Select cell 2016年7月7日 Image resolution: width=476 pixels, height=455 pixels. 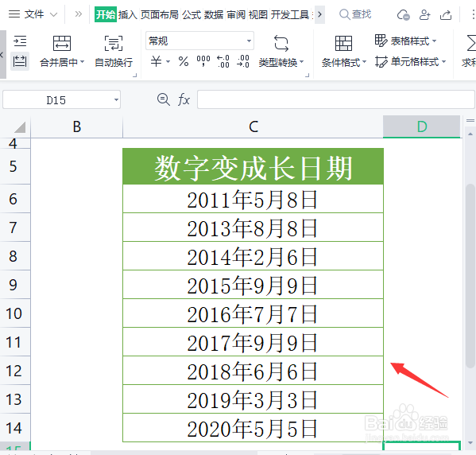tap(253, 313)
